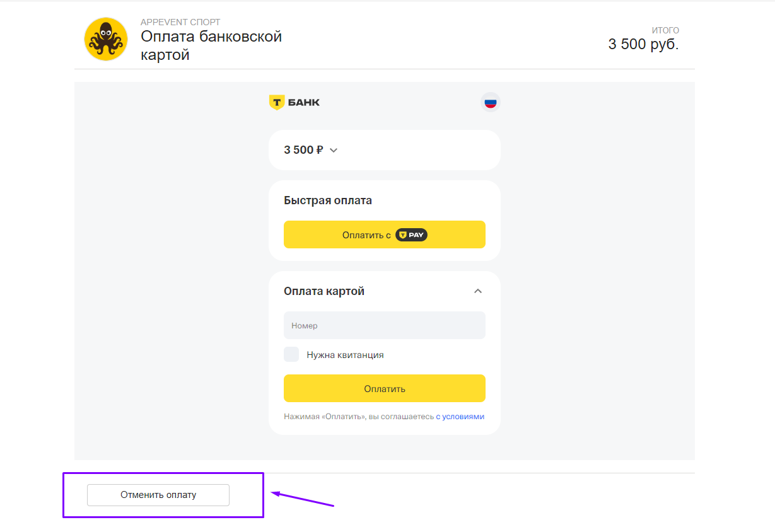Click the black T PAY badge
This screenshot has height=532, width=775.
[411, 234]
